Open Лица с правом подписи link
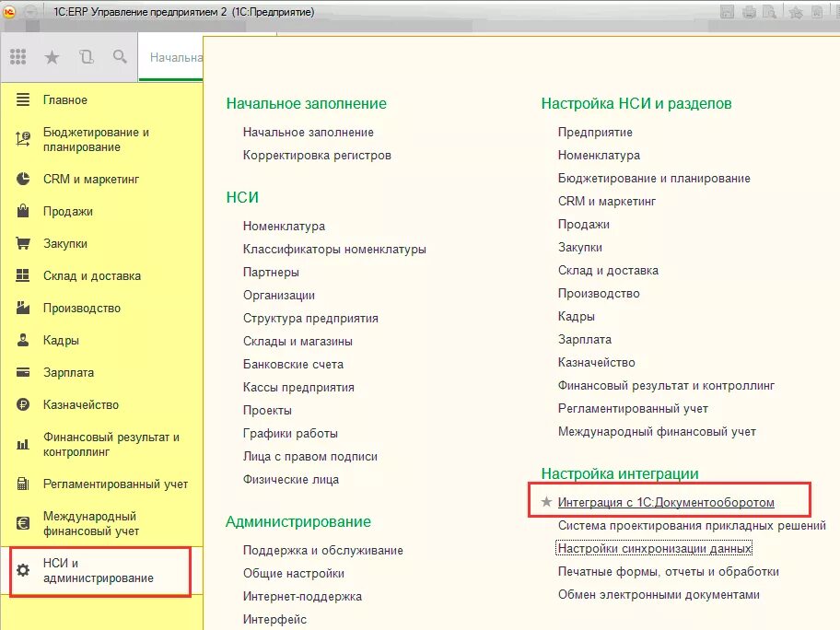Viewport: 840px width, 630px height. (x=310, y=457)
